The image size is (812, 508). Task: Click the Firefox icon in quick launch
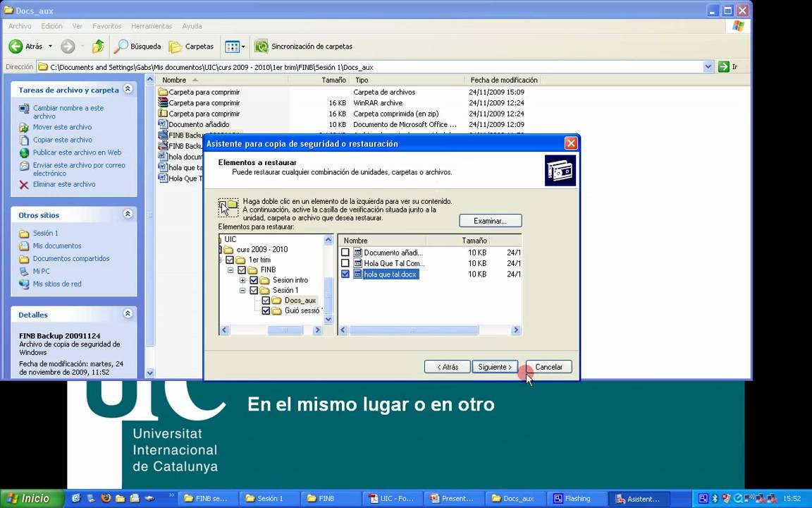point(106,499)
